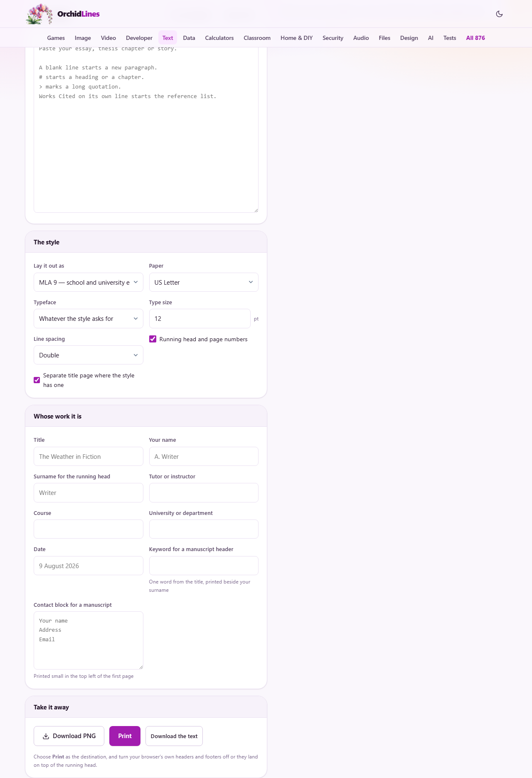Click the Download PNG button

pos(69,736)
